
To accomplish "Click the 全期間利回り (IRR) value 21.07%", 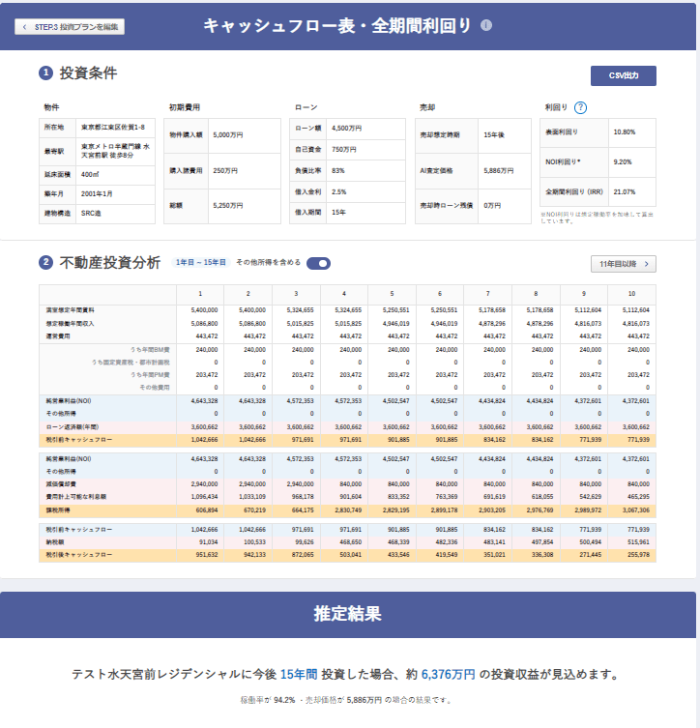I will point(625,191).
